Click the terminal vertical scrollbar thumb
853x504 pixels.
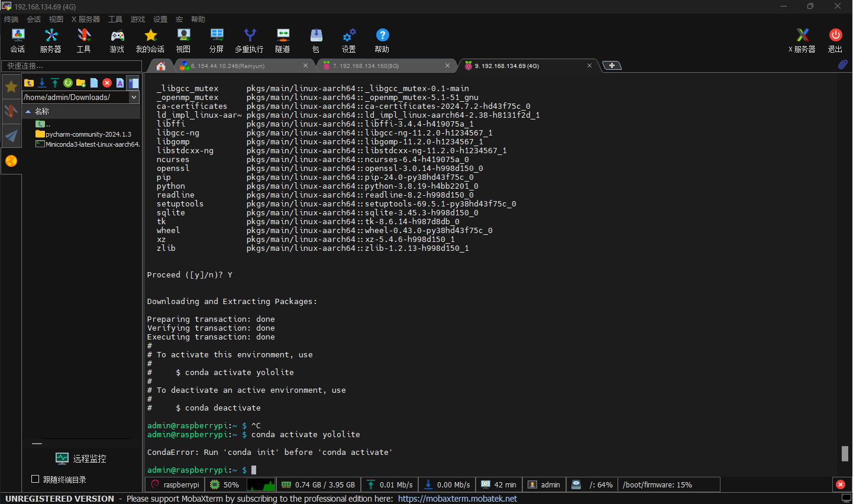coord(845,454)
